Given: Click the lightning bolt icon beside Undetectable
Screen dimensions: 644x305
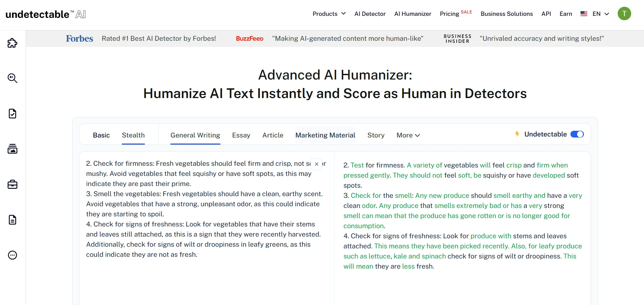Looking at the screenshot, I should tap(517, 134).
